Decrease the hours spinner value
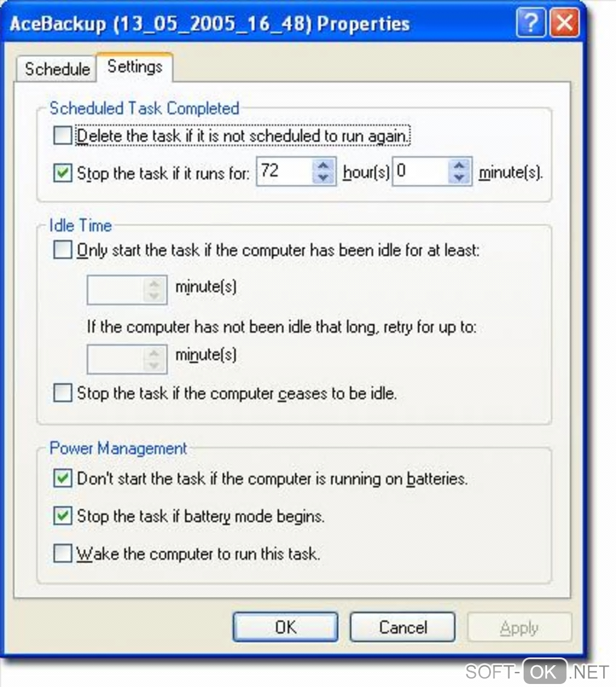 pos(324,178)
